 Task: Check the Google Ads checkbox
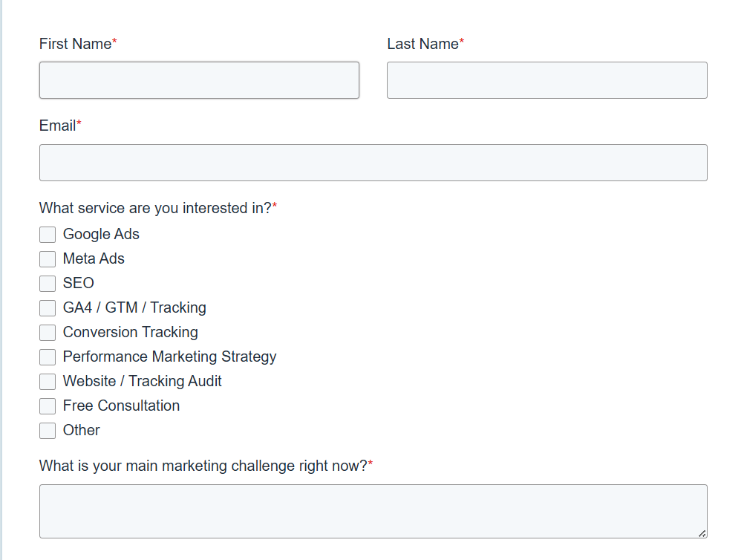click(48, 235)
